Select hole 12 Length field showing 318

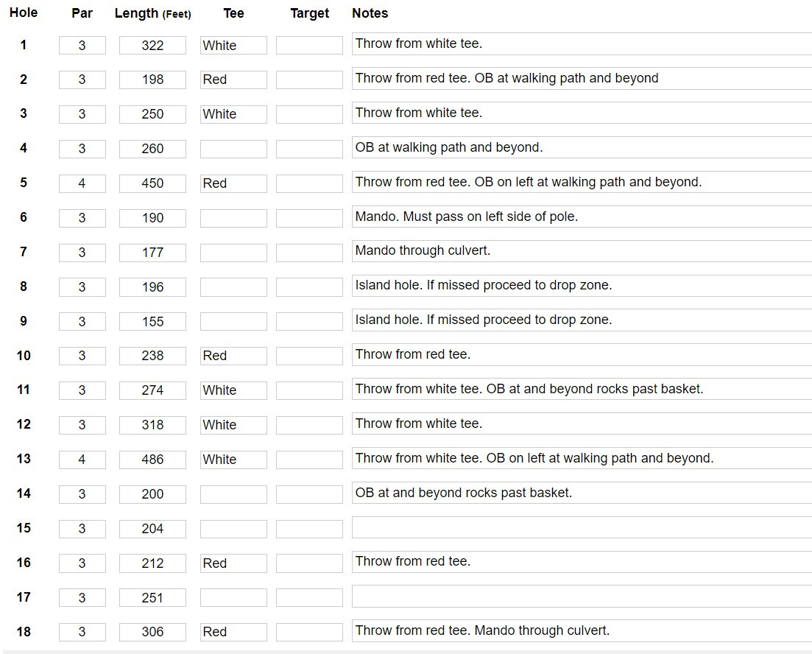click(152, 425)
